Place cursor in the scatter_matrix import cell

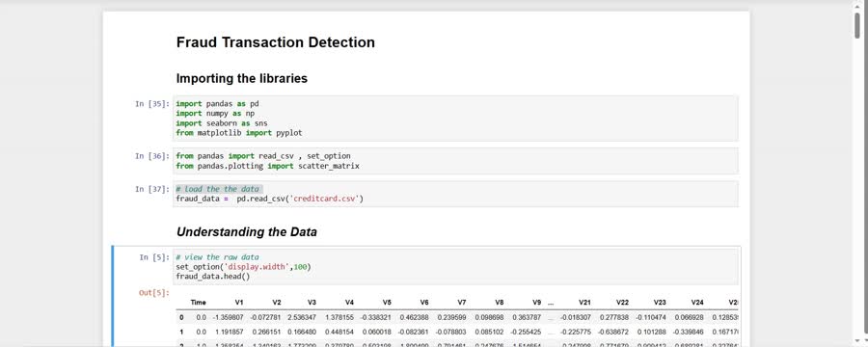[x=455, y=161]
